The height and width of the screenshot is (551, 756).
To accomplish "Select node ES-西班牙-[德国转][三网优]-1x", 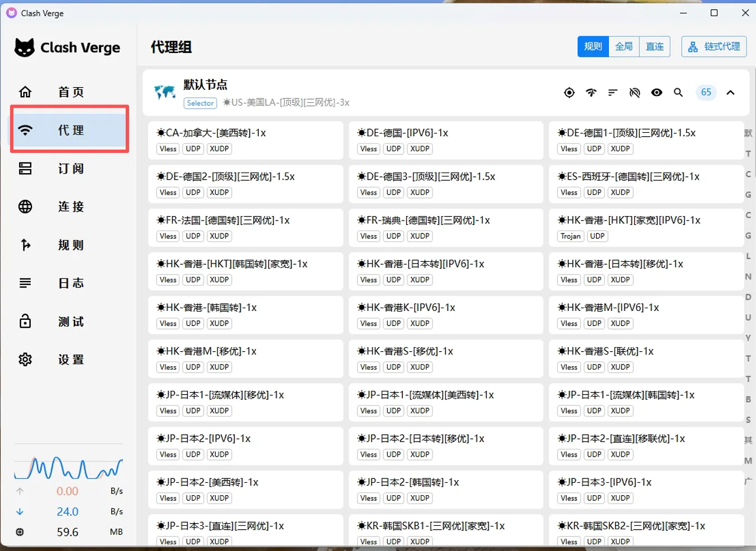I will [x=646, y=184].
